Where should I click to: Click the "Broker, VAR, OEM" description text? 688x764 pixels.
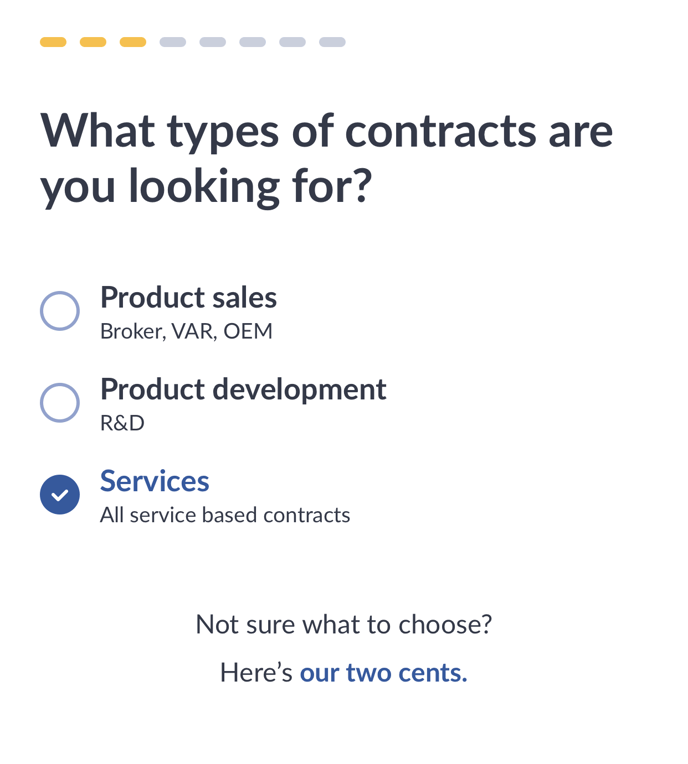click(186, 331)
